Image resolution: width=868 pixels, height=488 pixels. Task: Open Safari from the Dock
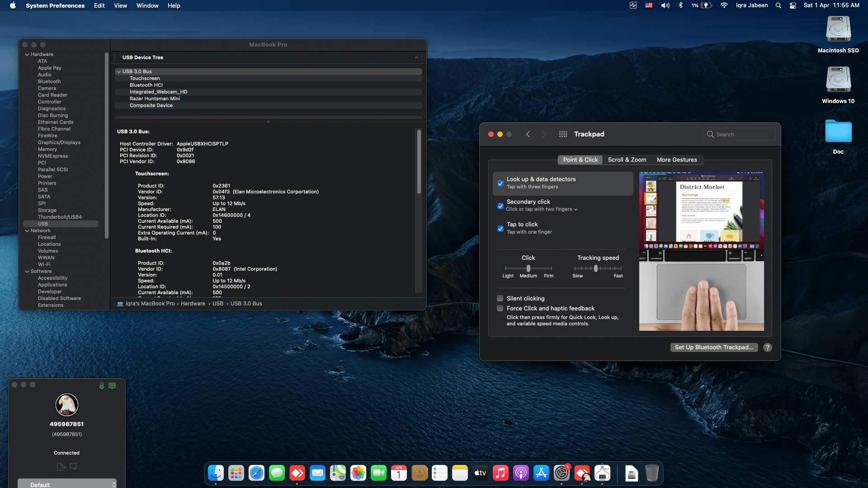[256, 473]
